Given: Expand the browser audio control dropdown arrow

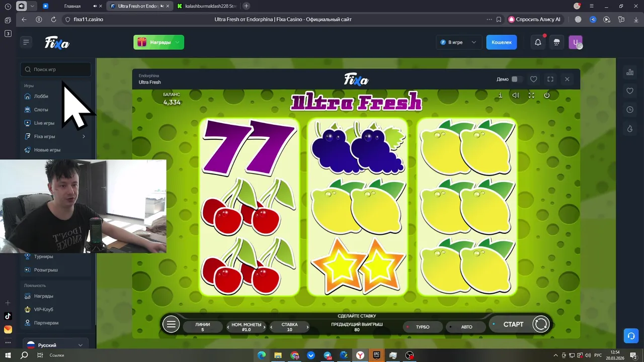Looking at the screenshot, I should [33, 6].
